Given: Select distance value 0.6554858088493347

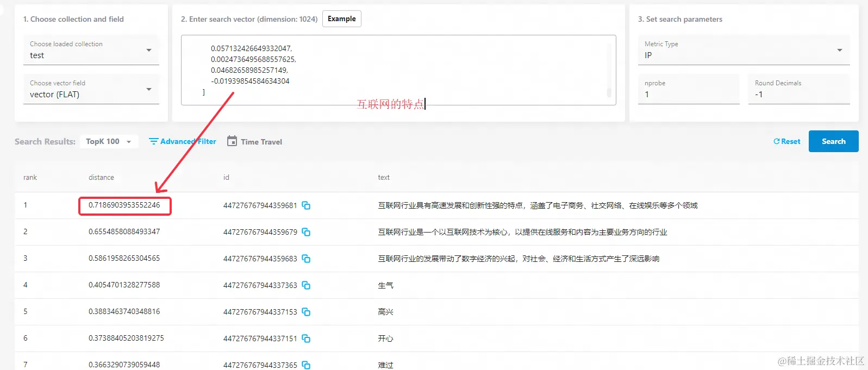Looking at the screenshot, I should click(124, 231).
